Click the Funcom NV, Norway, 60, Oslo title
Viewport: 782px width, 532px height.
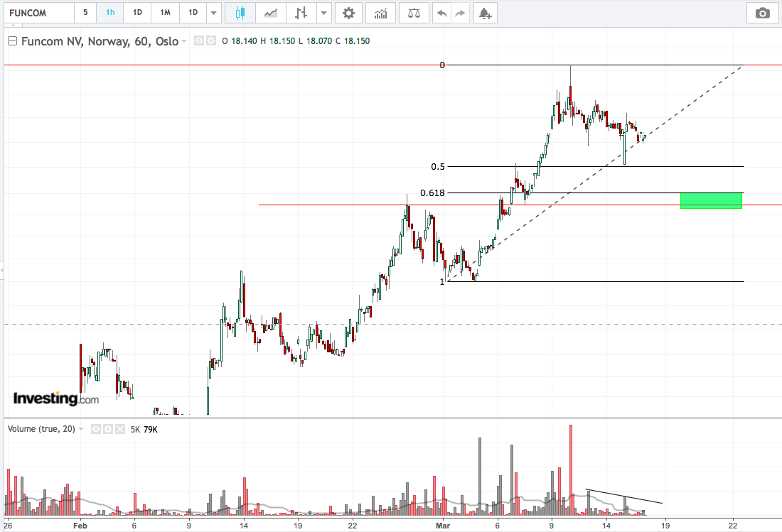(100, 41)
